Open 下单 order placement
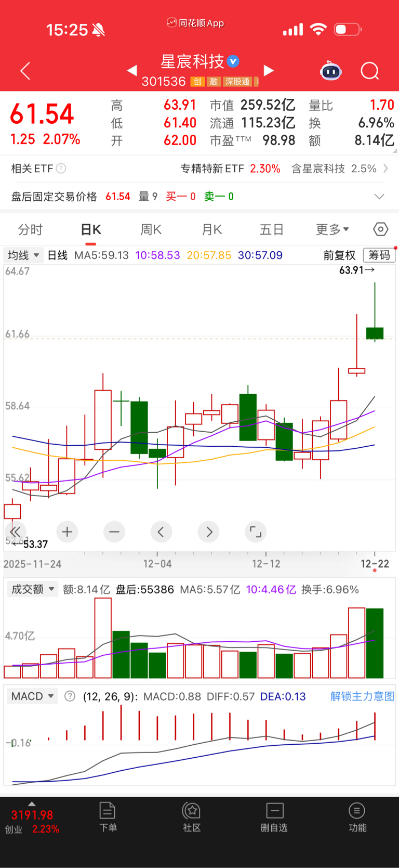 click(x=108, y=817)
